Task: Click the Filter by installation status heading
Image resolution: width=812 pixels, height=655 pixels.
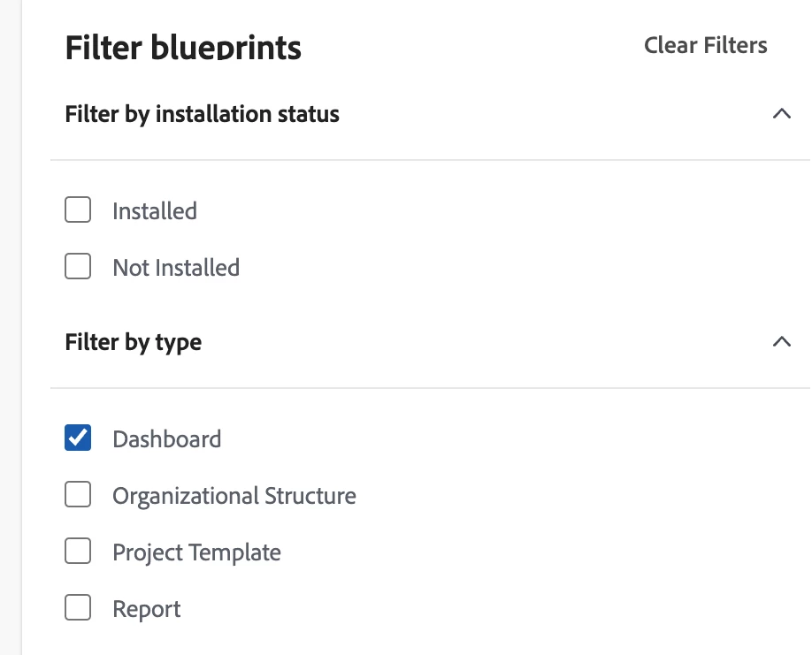Action: tap(202, 114)
